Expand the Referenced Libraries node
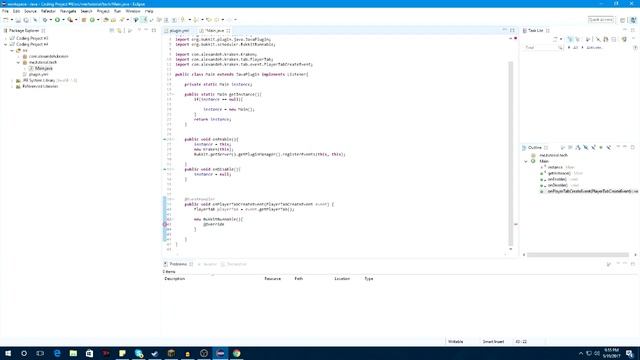The image size is (640, 360). click(12, 87)
